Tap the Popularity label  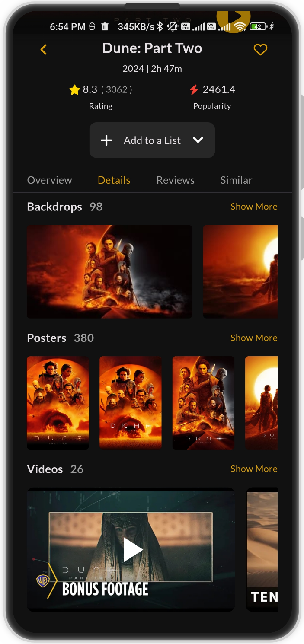click(212, 106)
